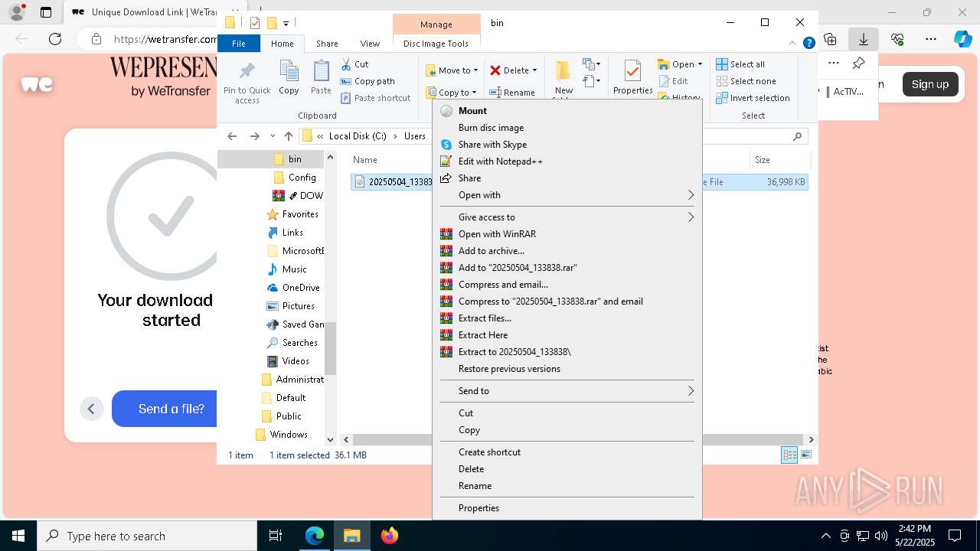Select Restore previous versions
This screenshot has height=551, width=980.
pyautogui.click(x=567, y=369)
